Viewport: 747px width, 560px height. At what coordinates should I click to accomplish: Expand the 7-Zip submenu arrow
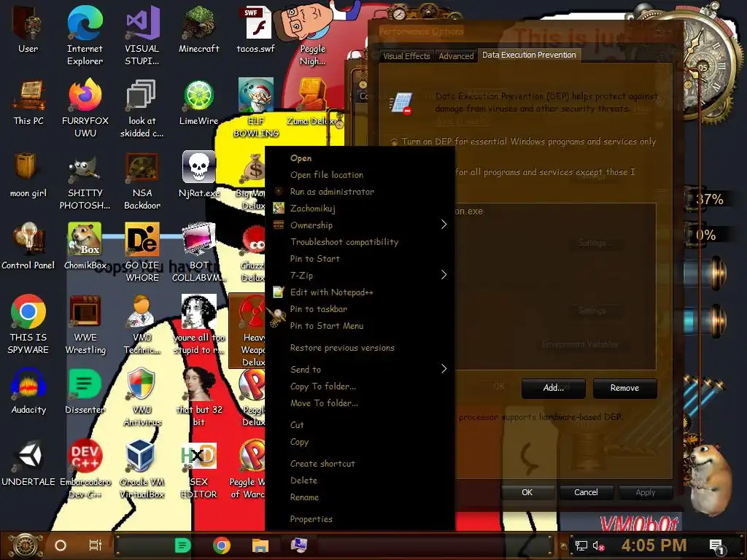444,275
